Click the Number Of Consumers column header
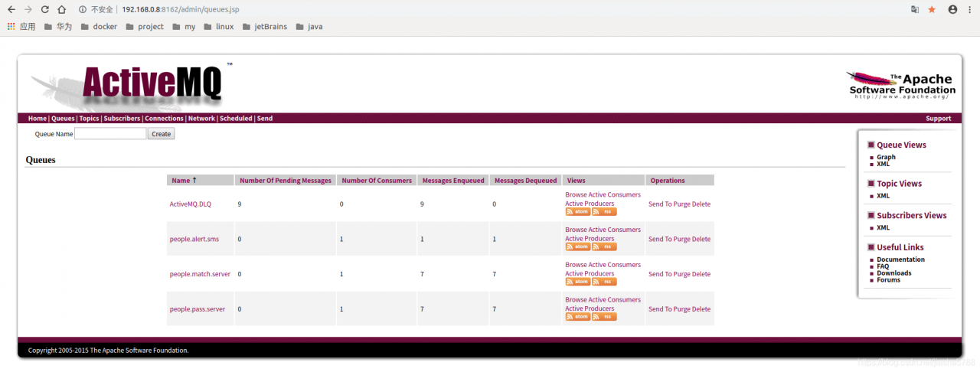 [x=377, y=181]
